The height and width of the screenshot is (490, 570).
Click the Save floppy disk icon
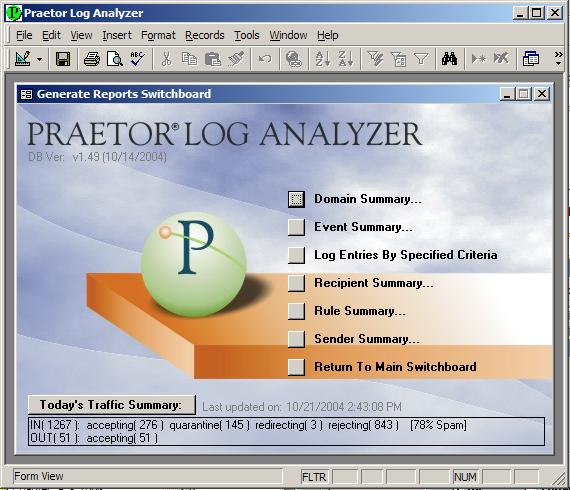(63, 59)
